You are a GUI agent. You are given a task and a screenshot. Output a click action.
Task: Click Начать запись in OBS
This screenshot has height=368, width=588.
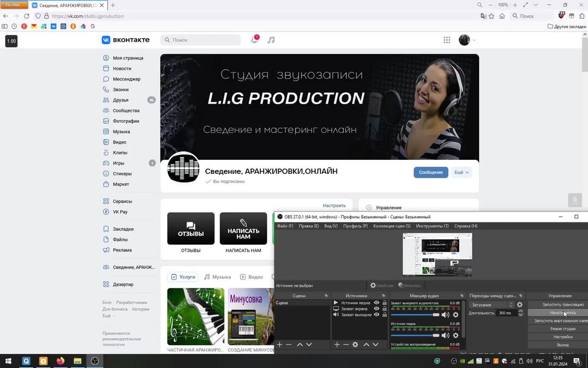coord(562,312)
